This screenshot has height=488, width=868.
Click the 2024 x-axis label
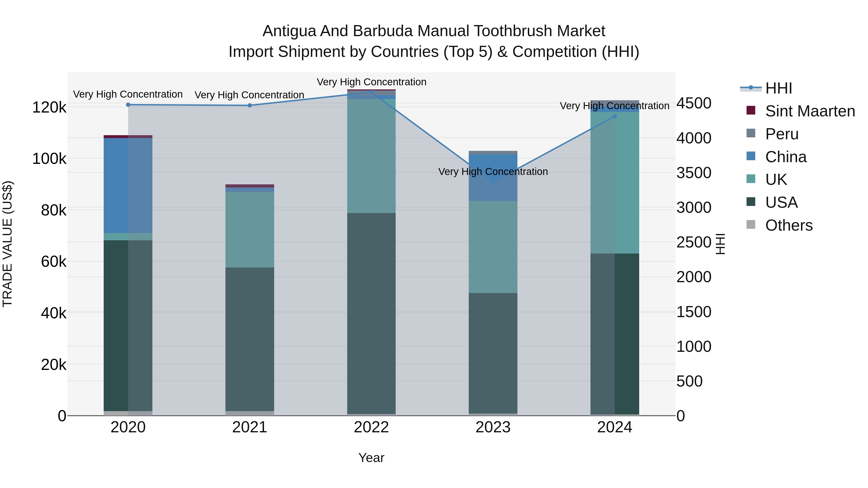click(615, 427)
